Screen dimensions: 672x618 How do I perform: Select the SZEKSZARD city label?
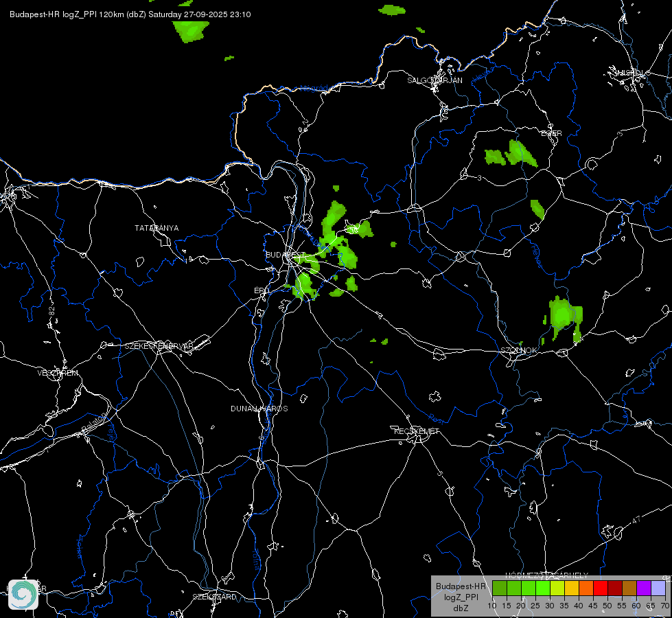pyautogui.click(x=214, y=597)
